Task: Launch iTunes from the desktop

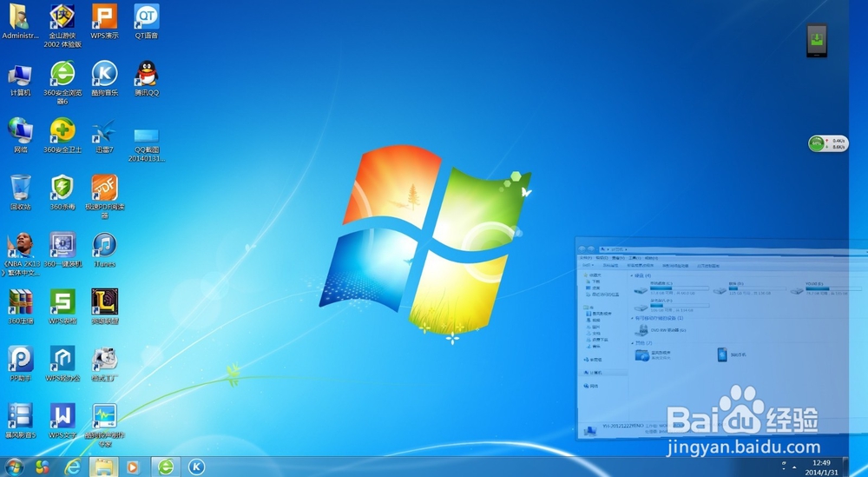Action: coord(105,250)
